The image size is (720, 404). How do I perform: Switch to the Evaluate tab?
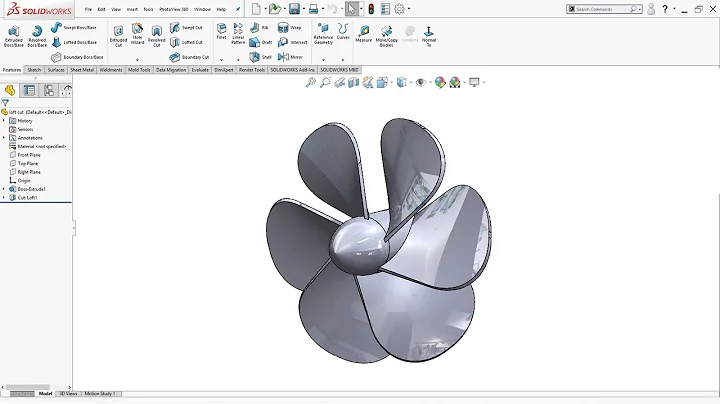pyautogui.click(x=200, y=70)
